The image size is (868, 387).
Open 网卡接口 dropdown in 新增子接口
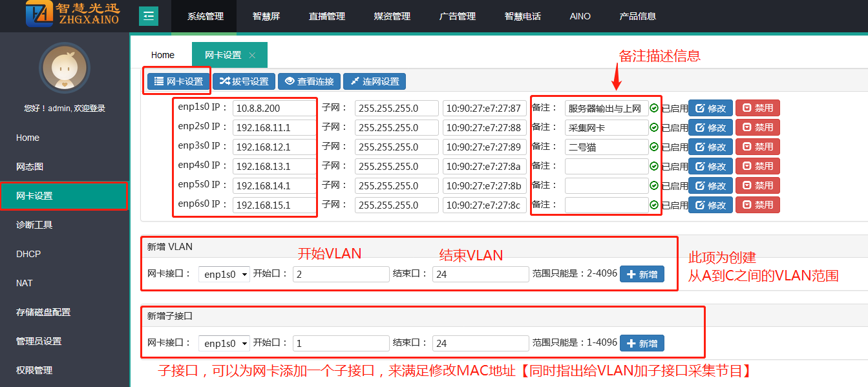(224, 343)
